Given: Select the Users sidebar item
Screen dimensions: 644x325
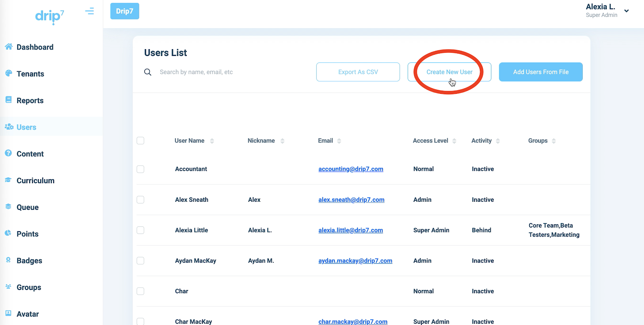Looking at the screenshot, I should click(52, 127).
